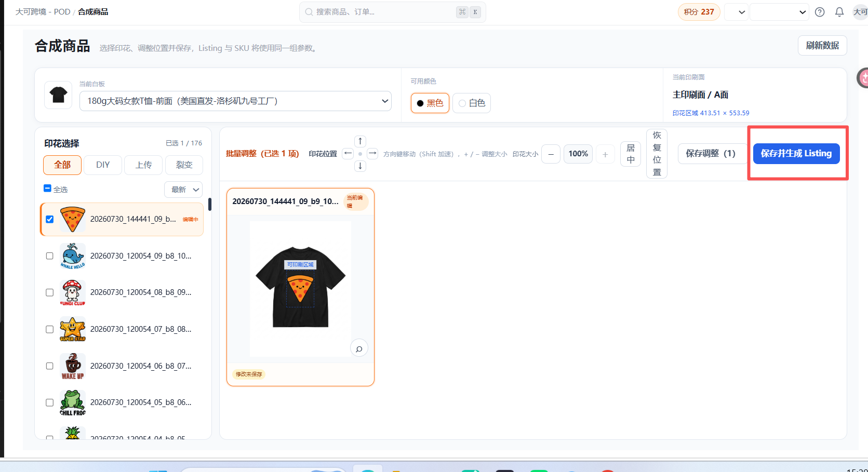The image size is (868, 472).
Task: Open the narrow dropdown beside 积分 badge
Action: (736, 12)
